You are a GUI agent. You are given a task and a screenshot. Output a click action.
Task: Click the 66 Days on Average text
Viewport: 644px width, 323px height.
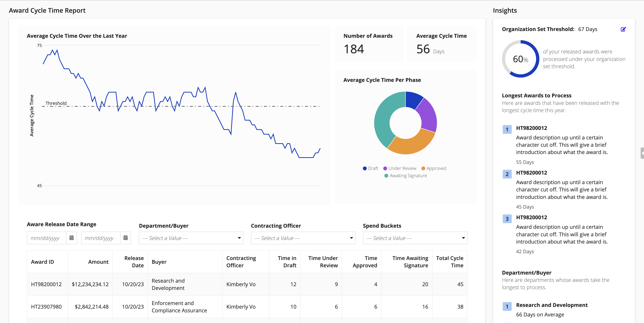coord(540,315)
